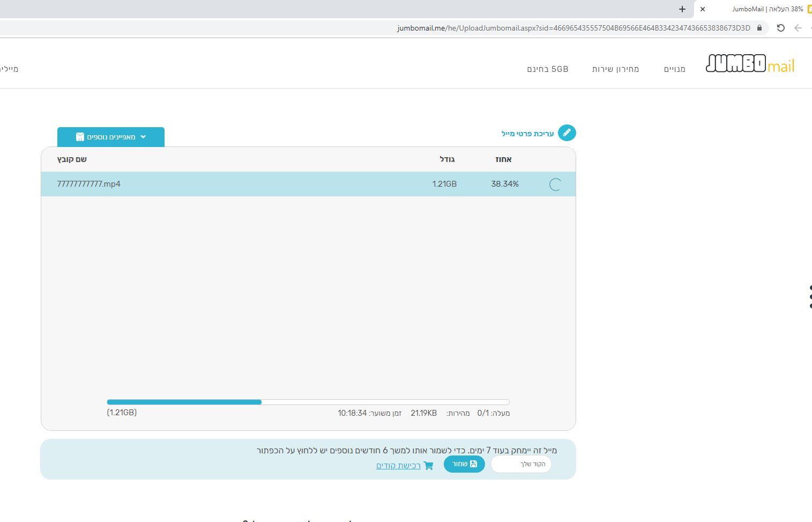Screen dimensions: 812x522
Task: Open a new browser tab
Action: [682, 9]
